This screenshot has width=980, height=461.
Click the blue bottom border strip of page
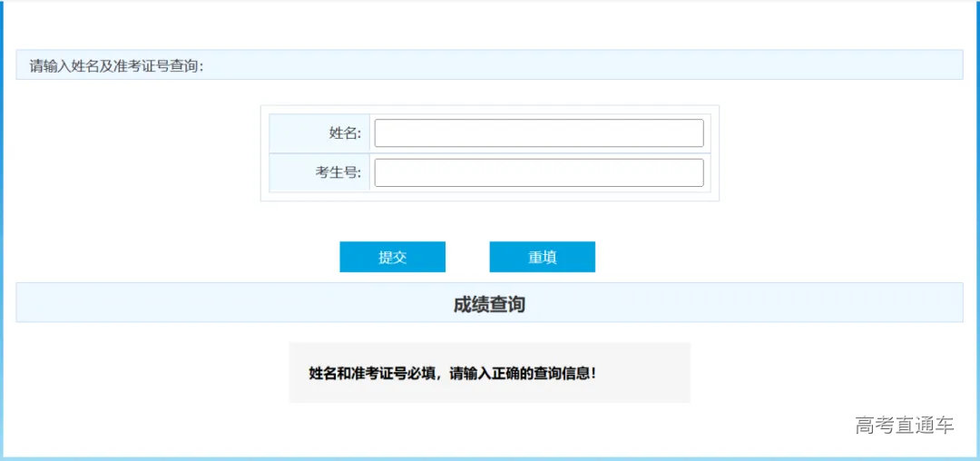click(x=490, y=458)
